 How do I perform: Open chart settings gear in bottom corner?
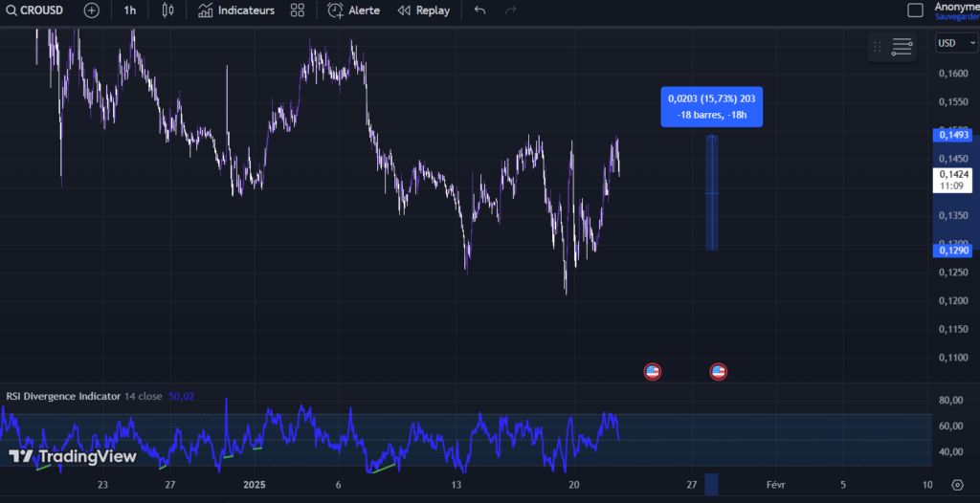[956, 485]
